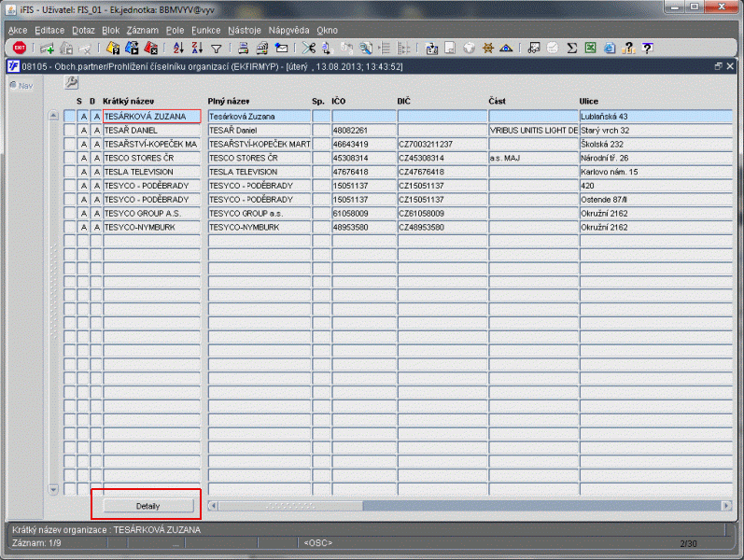
Task: Open the Editace menu
Action: [x=49, y=31]
